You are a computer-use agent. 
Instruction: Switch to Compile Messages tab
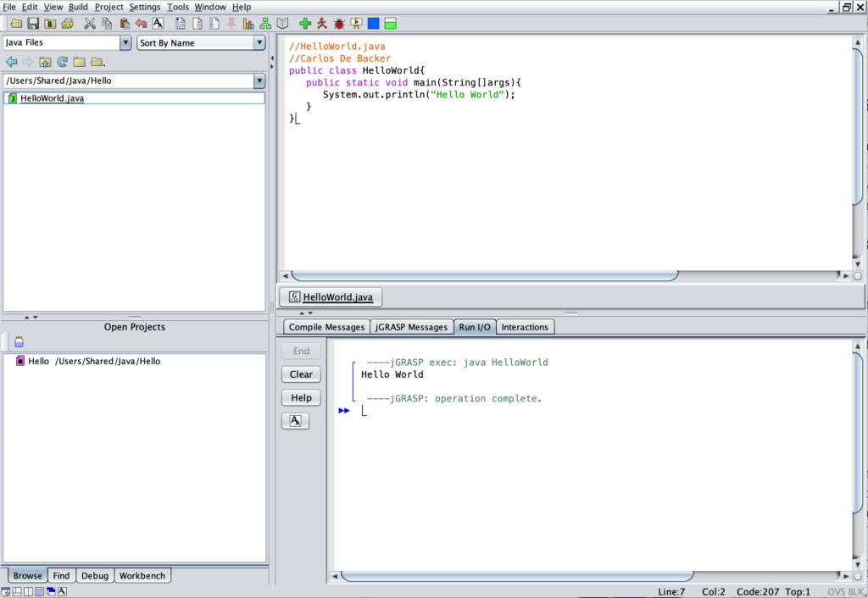(x=326, y=327)
